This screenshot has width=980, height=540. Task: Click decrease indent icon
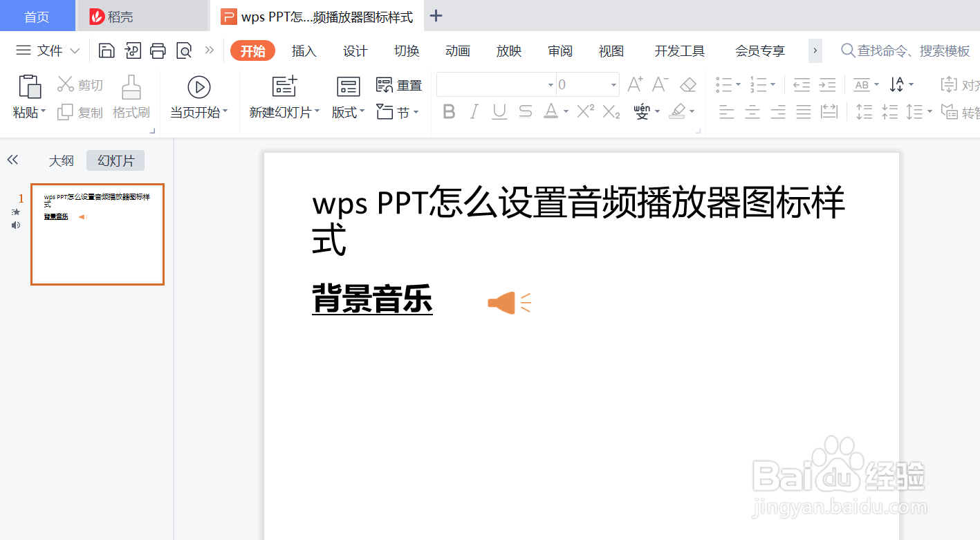click(x=802, y=84)
